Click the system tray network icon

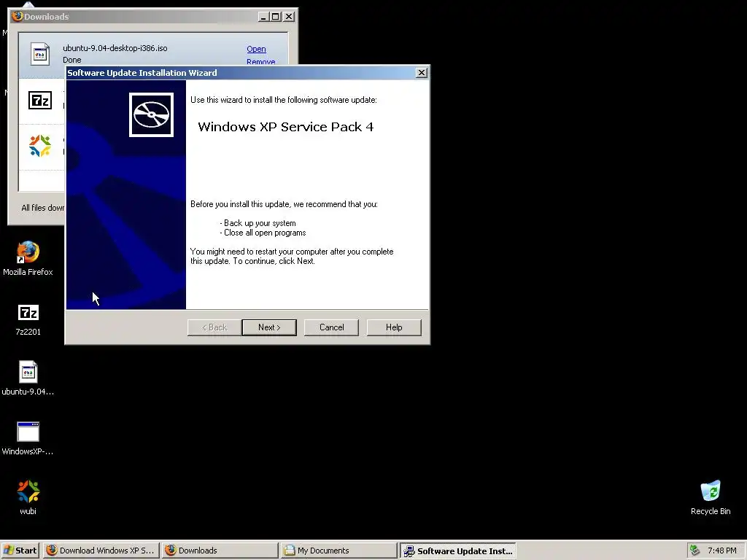695,551
